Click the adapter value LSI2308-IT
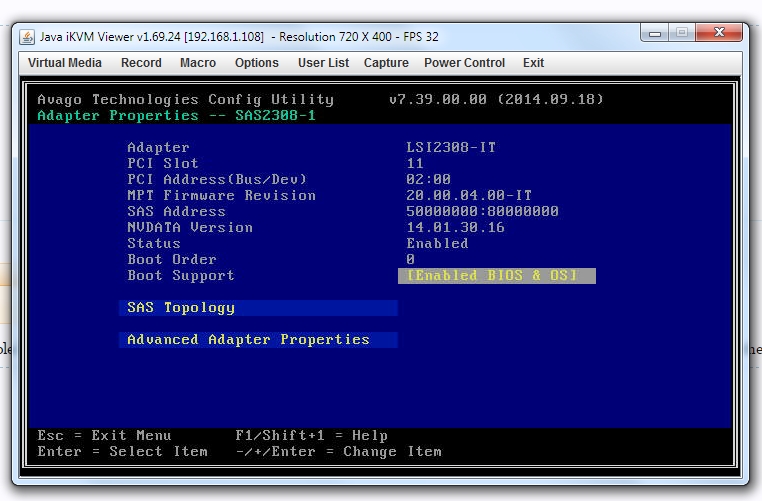762x501 pixels. click(451, 147)
